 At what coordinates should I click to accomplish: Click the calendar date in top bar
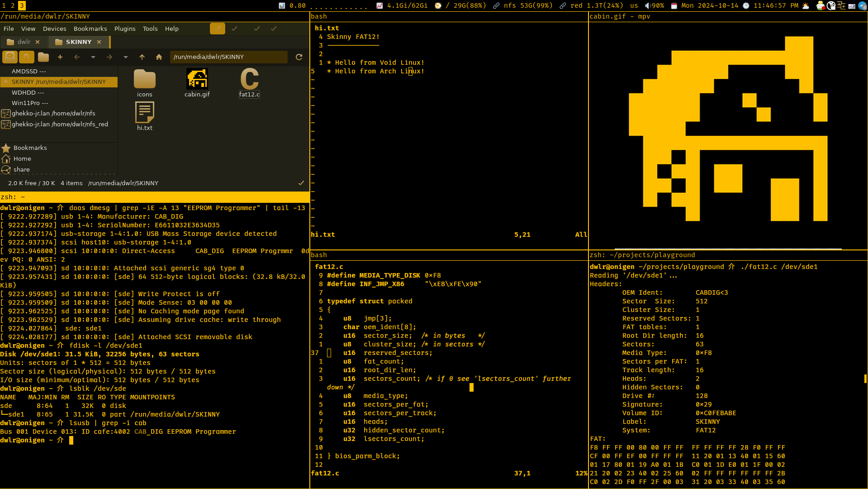(x=710, y=5)
